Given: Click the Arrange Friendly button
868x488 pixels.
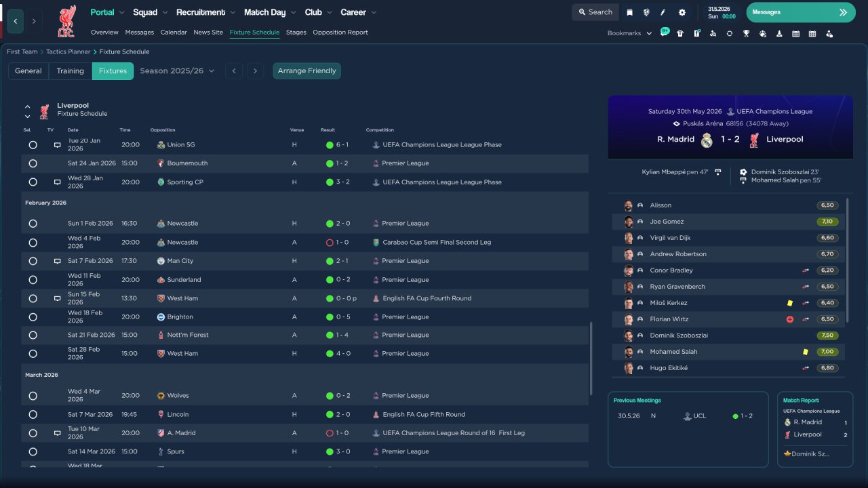Looking at the screenshot, I should click(307, 71).
